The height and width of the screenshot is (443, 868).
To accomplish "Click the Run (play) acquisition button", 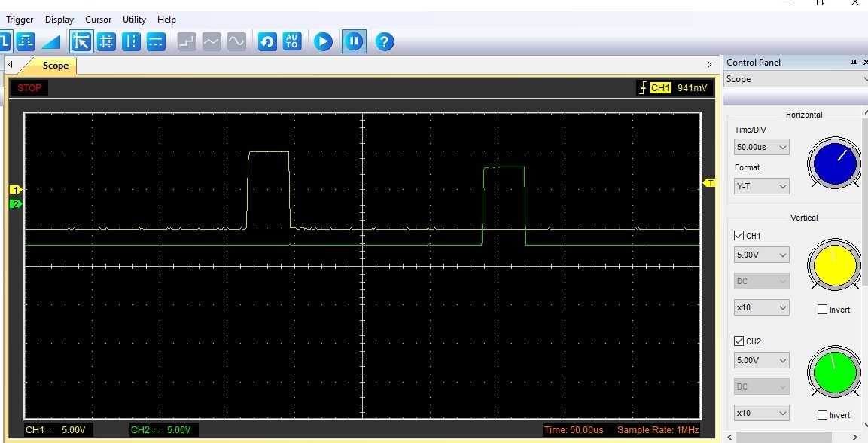I will pyautogui.click(x=323, y=41).
